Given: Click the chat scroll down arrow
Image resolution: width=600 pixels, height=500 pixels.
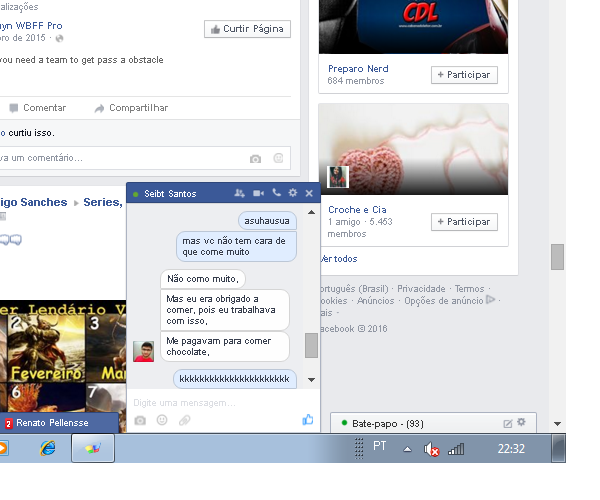Looking at the screenshot, I should pyautogui.click(x=311, y=380).
